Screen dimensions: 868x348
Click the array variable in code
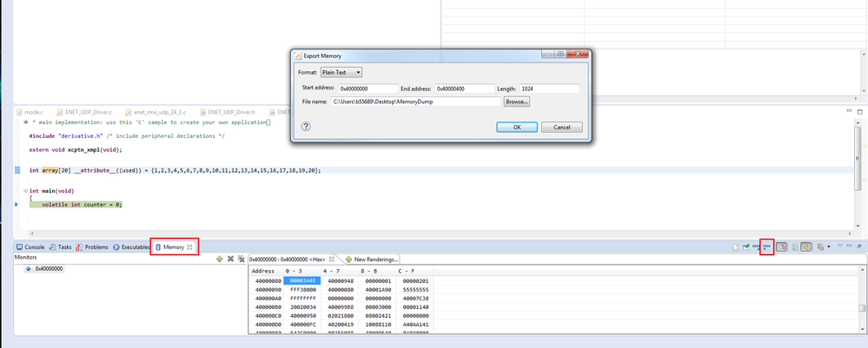point(50,170)
